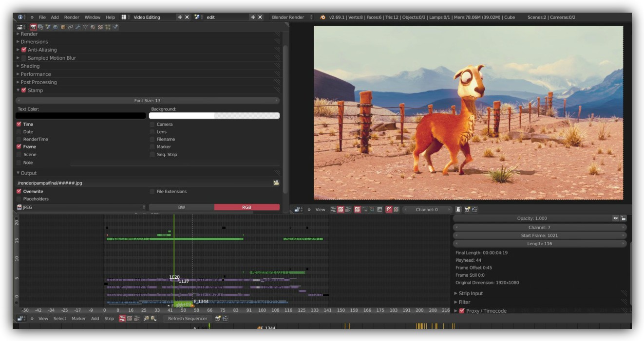Enable the File Extensions checkbox
This screenshot has height=341, width=644.
152,191
